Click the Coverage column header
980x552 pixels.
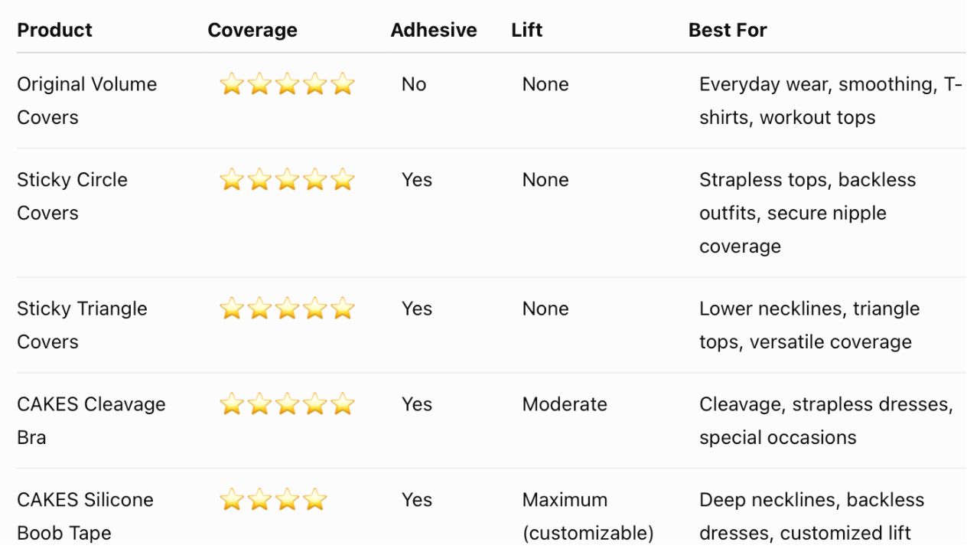pyautogui.click(x=252, y=30)
